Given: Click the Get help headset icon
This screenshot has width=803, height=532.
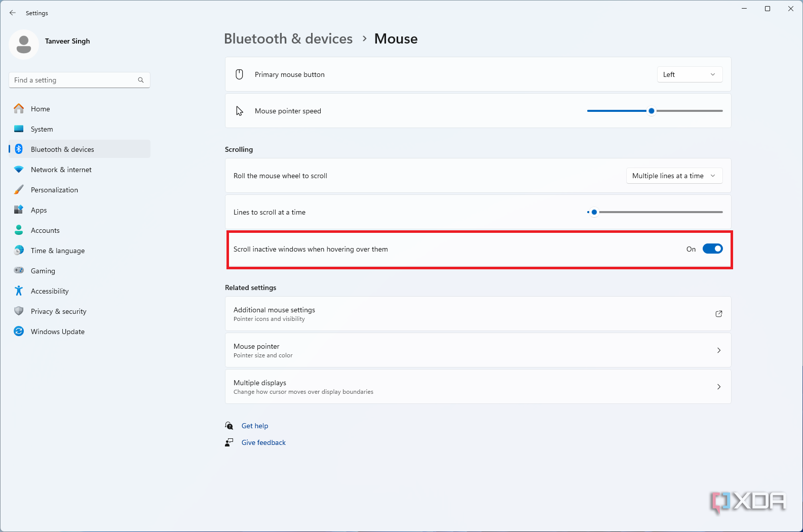Looking at the screenshot, I should pyautogui.click(x=229, y=426).
